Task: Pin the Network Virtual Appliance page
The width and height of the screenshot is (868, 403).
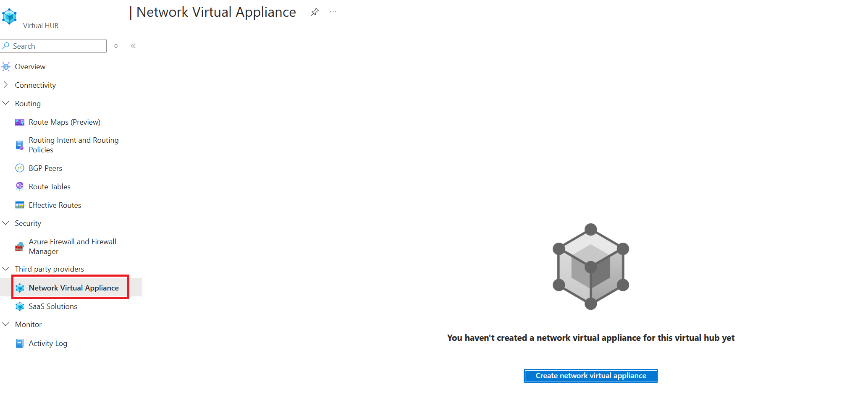Action: pos(315,12)
